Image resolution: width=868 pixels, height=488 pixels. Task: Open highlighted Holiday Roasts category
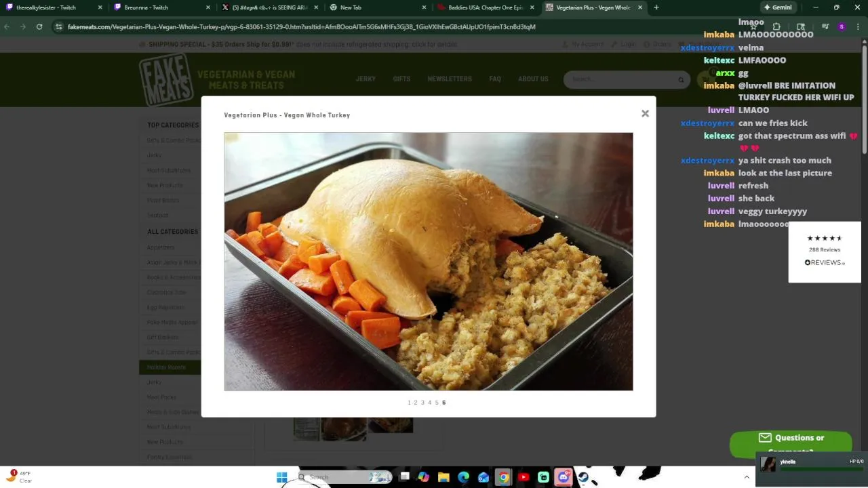(170, 367)
